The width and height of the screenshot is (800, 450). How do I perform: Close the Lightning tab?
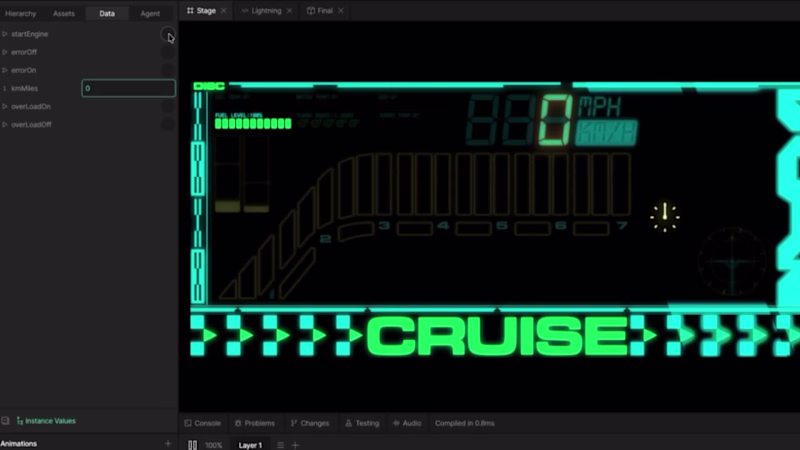coord(289,11)
